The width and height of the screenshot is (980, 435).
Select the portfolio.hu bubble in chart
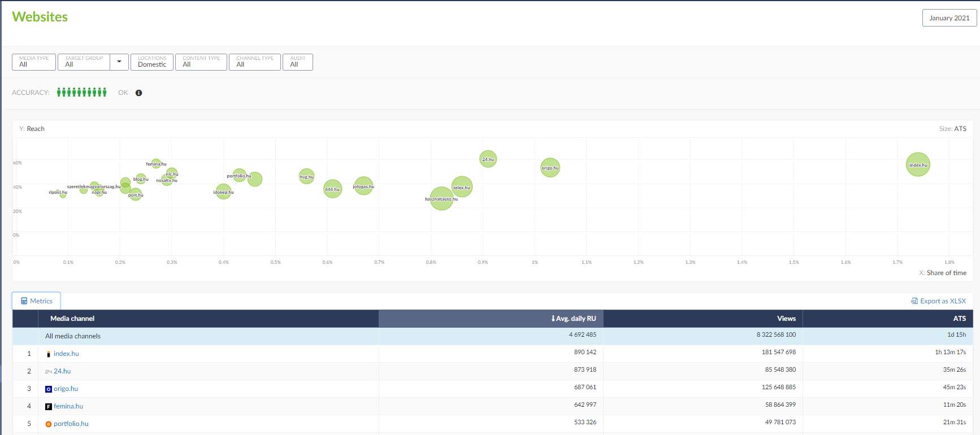(x=239, y=175)
